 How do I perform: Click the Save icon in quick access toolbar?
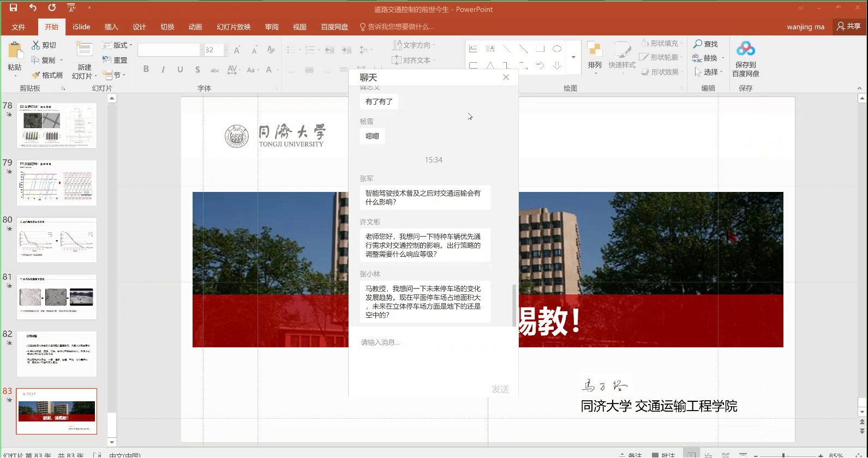pos(13,8)
